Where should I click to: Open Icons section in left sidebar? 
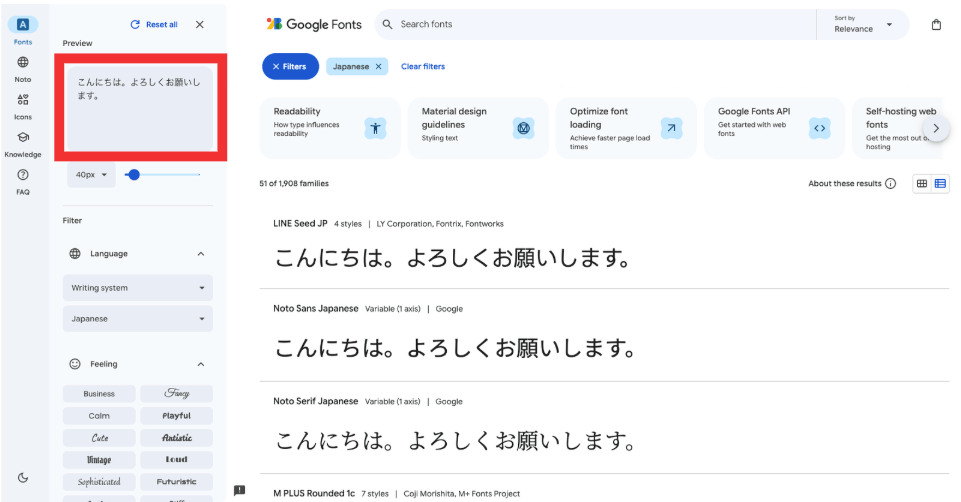click(x=23, y=100)
